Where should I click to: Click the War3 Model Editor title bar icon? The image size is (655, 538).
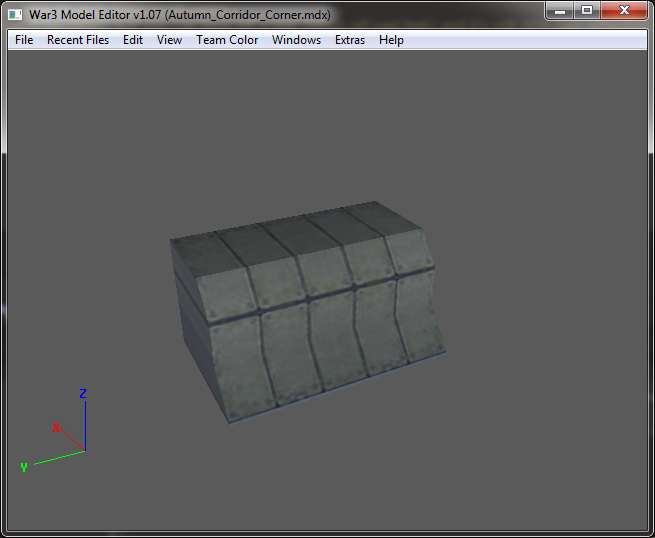pyautogui.click(x=15, y=15)
